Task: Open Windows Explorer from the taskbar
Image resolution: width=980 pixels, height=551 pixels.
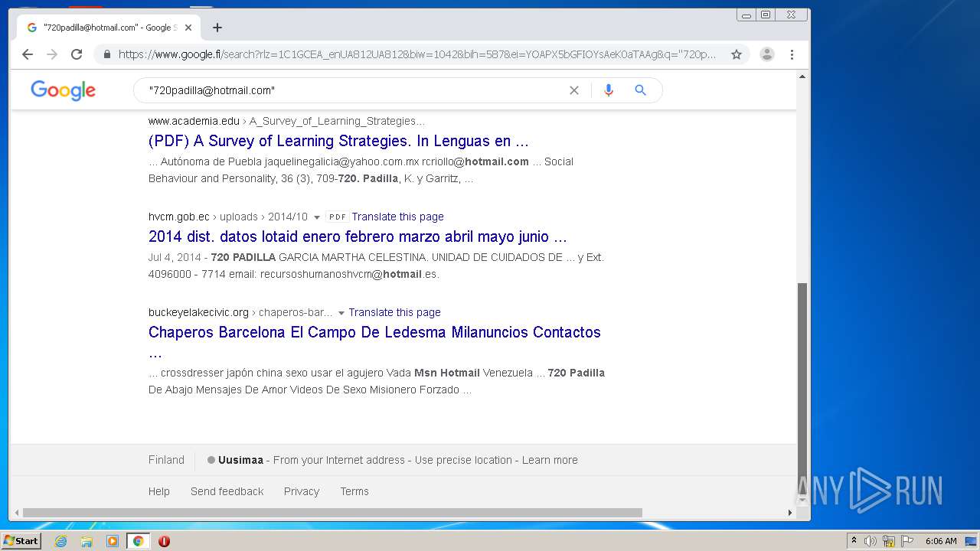Action: coord(87,541)
